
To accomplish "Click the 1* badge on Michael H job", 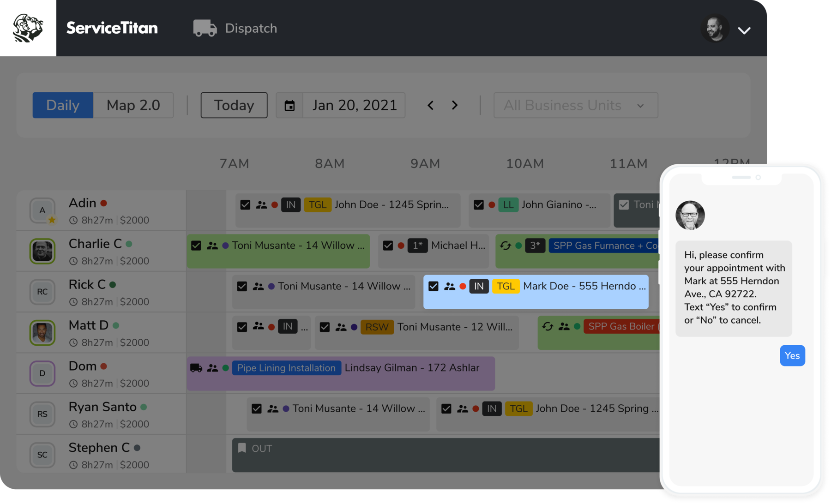I will pos(418,246).
